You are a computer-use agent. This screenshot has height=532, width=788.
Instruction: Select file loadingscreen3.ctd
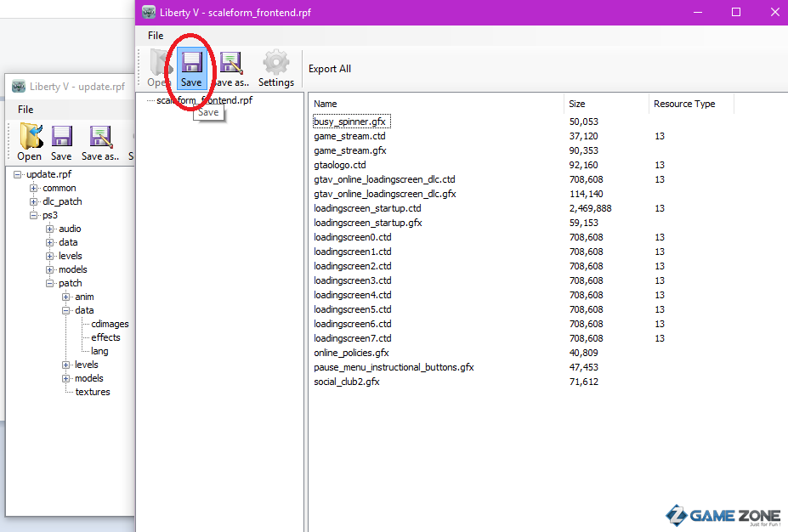point(352,280)
